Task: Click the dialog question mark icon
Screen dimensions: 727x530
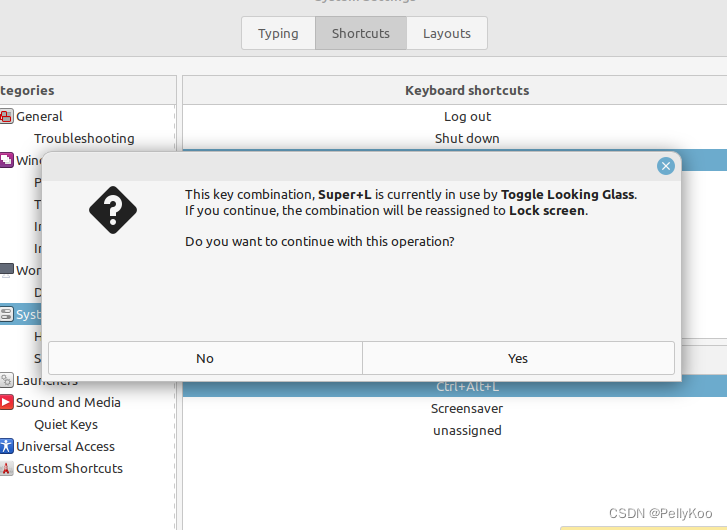Action: [113, 210]
